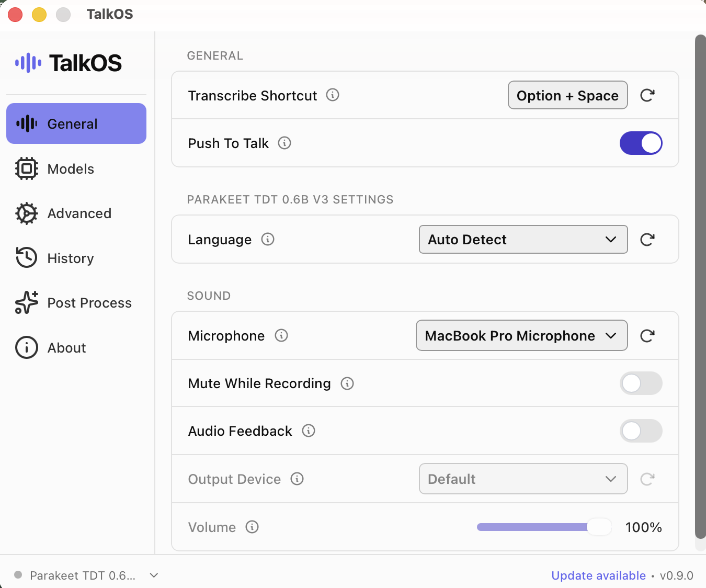Click the Audio Feedback label
706x588 pixels.
tap(240, 431)
